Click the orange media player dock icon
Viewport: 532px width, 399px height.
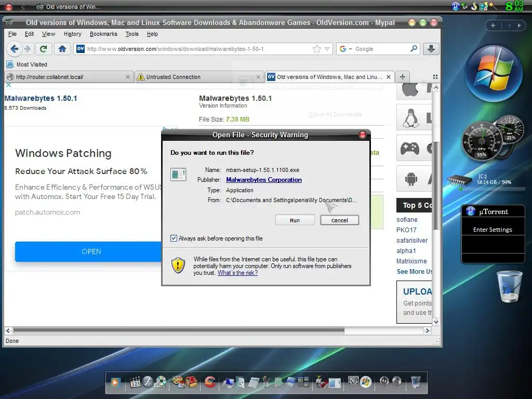pos(115,382)
